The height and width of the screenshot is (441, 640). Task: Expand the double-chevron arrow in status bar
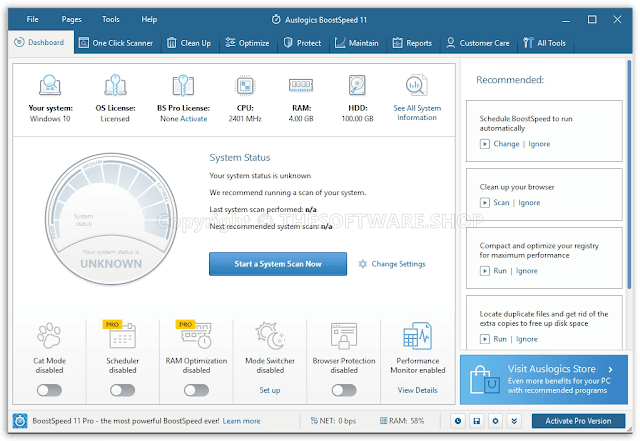tap(514, 421)
